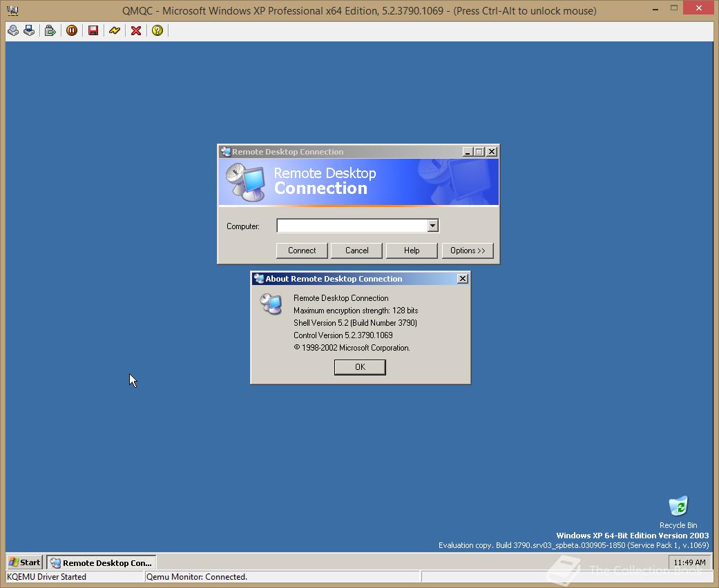Click the clipboard export toolbar icon
The image size is (719, 588).
tap(50, 30)
